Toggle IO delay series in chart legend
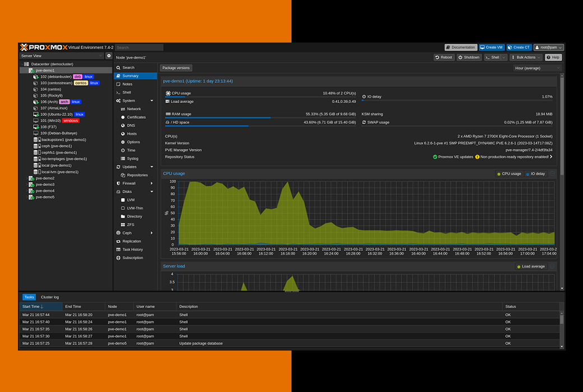583x392 pixels. tap(535, 174)
